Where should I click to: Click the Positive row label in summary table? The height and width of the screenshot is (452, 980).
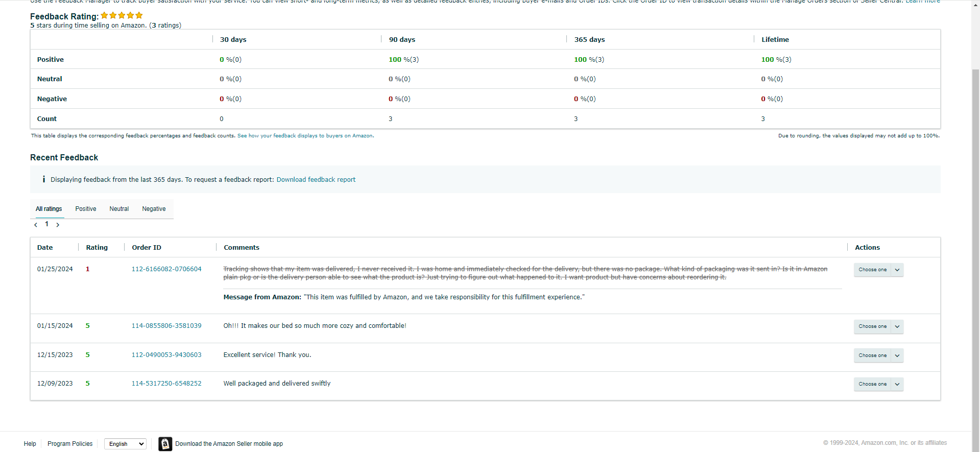click(x=51, y=60)
